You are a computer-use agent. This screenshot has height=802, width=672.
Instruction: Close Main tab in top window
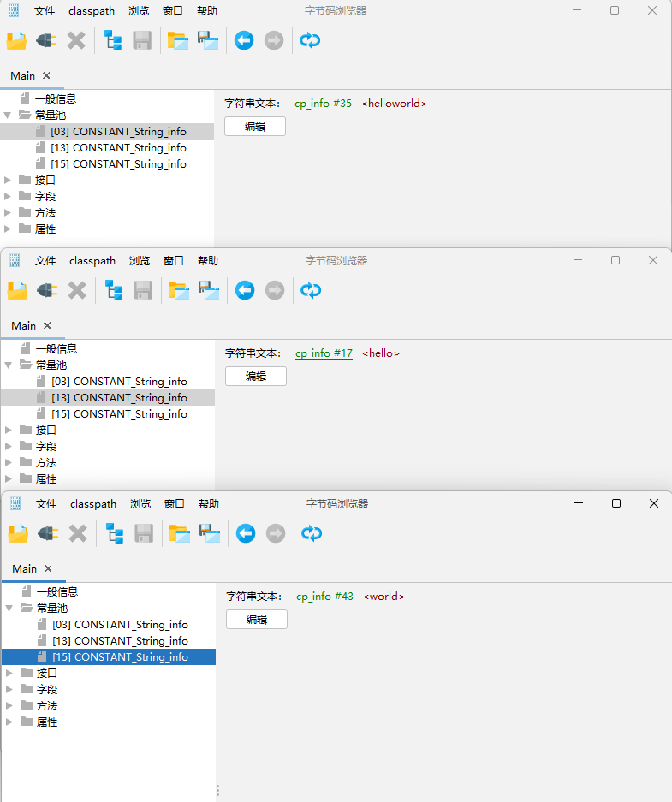pyautogui.click(x=46, y=75)
